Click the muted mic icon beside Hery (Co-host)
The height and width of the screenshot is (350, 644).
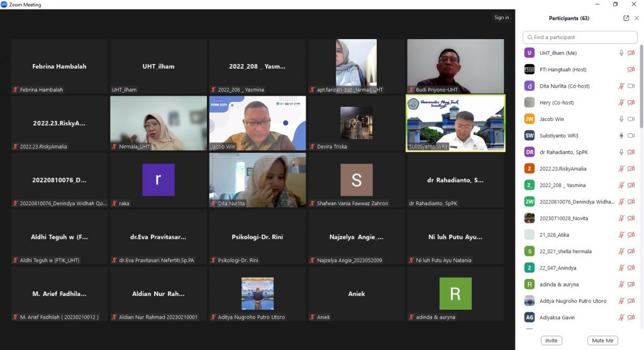pos(621,102)
